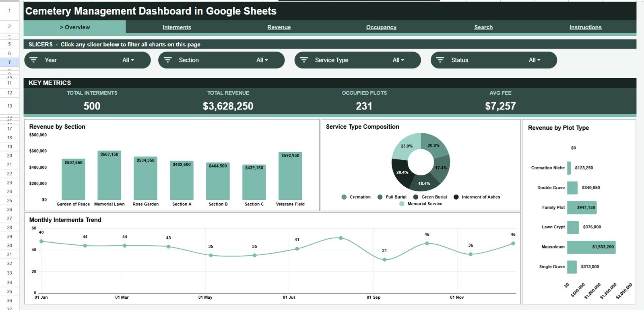Click the 'Revenue by Plot Type' title
This screenshot has width=644, height=310.
558,128
